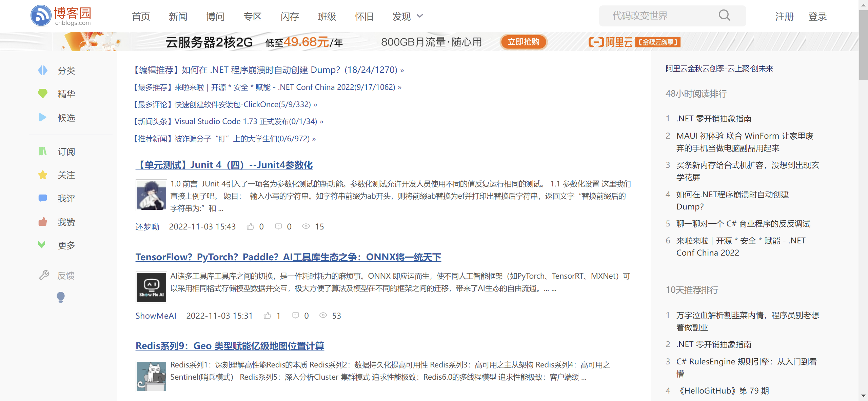Screen dimensions: 868x401
Task: Like the TensorFlow ONNX post
Action: tap(268, 316)
